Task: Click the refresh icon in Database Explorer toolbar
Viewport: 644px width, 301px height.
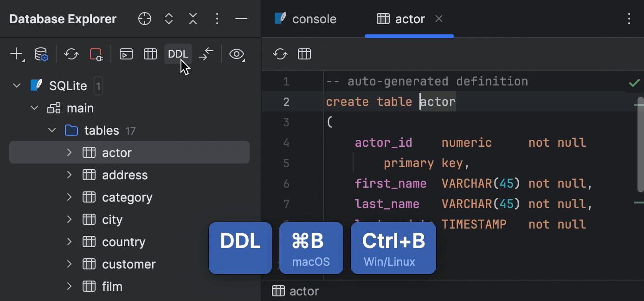Action: point(71,54)
